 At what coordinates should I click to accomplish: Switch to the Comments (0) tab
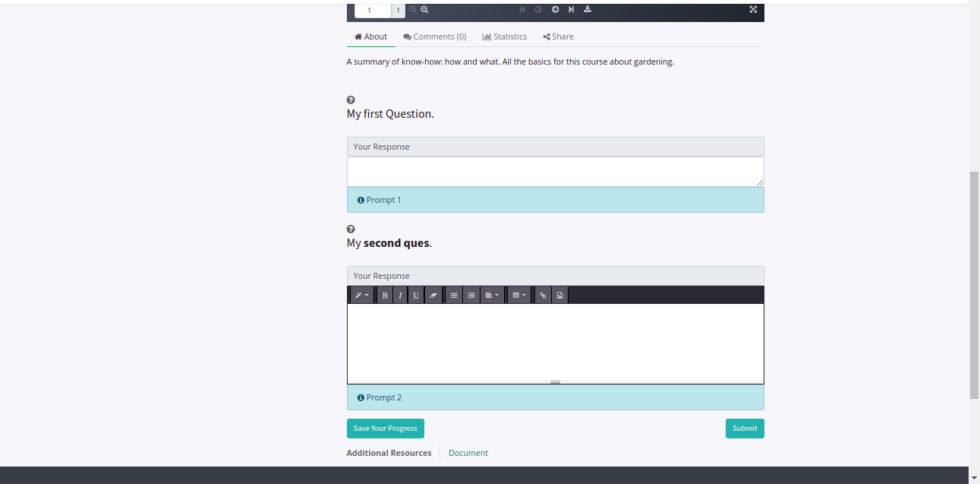click(x=435, y=36)
